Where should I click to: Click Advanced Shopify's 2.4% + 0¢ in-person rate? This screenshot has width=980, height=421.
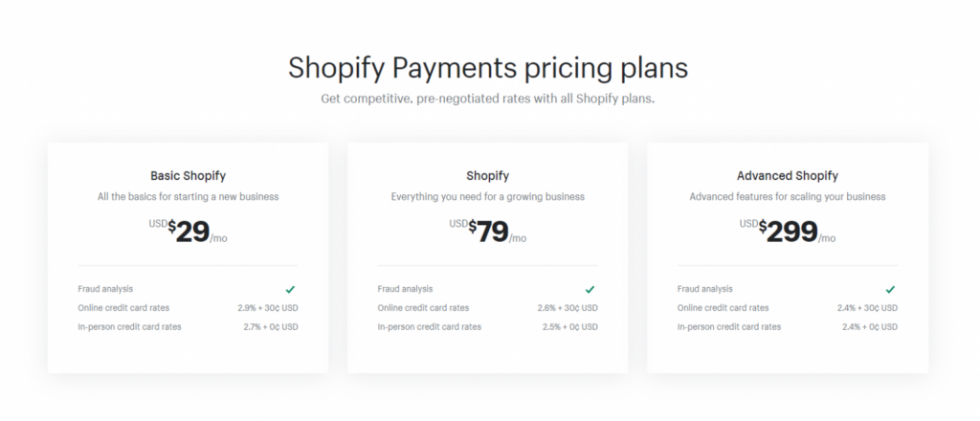tap(870, 326)
